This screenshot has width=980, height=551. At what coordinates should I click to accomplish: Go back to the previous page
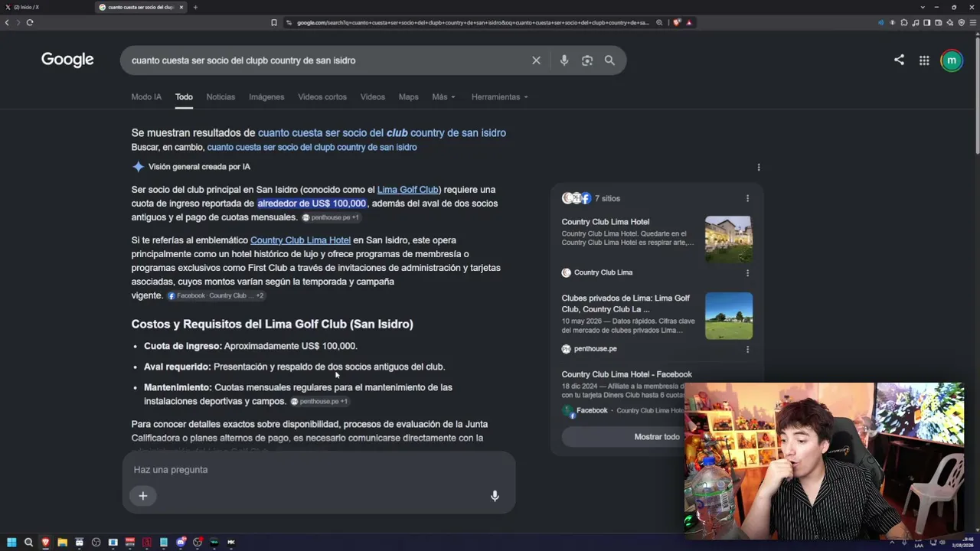point(7,22)
